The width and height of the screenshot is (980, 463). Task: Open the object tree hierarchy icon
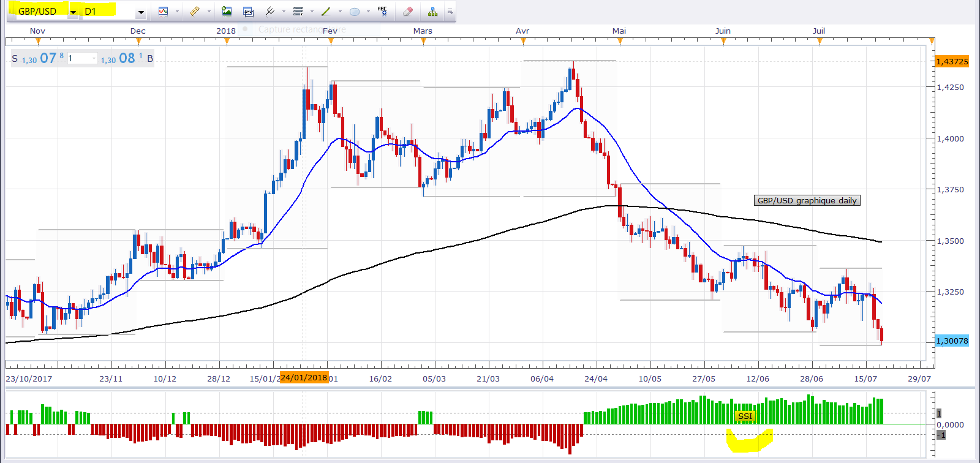coord(432,11)
